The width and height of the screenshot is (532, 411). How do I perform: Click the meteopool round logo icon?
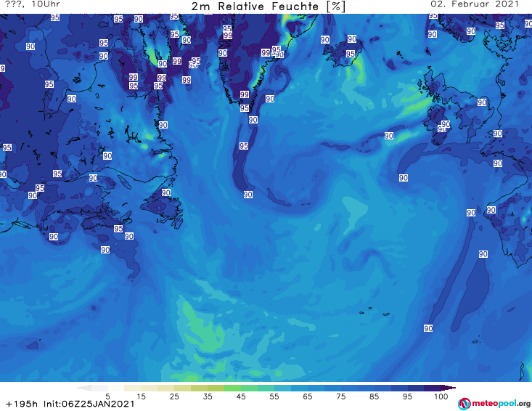[x=465, y=404]
